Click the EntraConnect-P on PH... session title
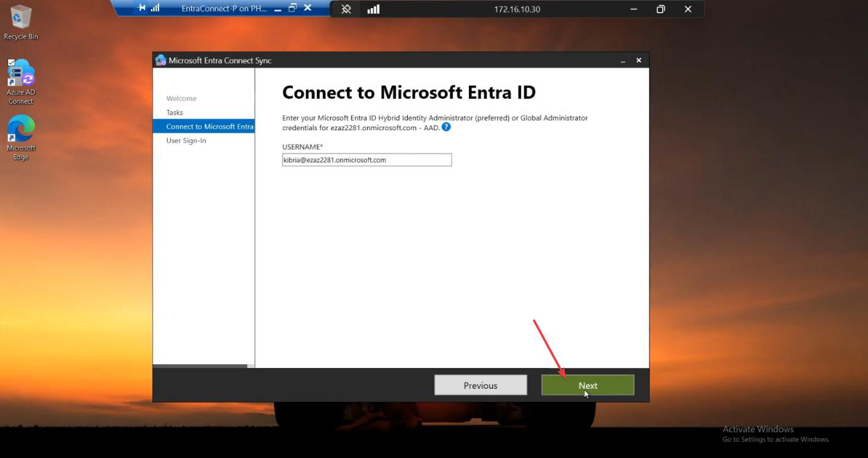Viewport: 868px width, 458px height. pyautogui.click(x=224, y=8)
